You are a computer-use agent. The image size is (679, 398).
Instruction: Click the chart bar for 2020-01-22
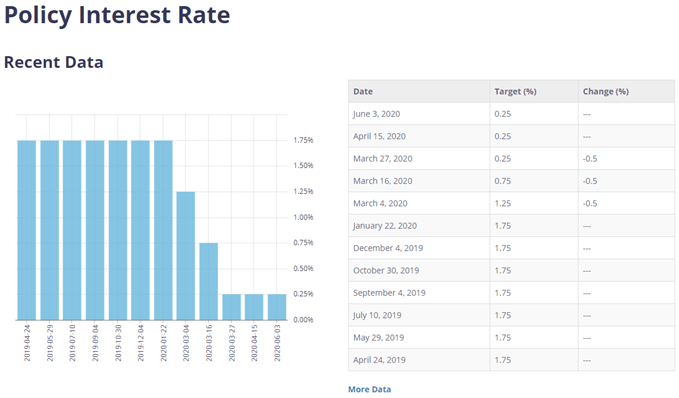[163, 230]
